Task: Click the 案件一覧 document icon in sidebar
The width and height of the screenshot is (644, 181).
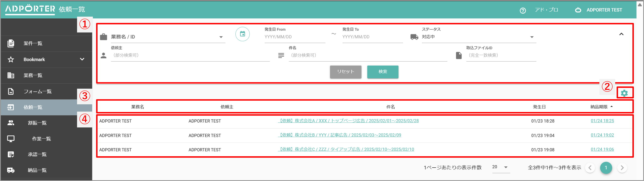Action: (11, 43)
